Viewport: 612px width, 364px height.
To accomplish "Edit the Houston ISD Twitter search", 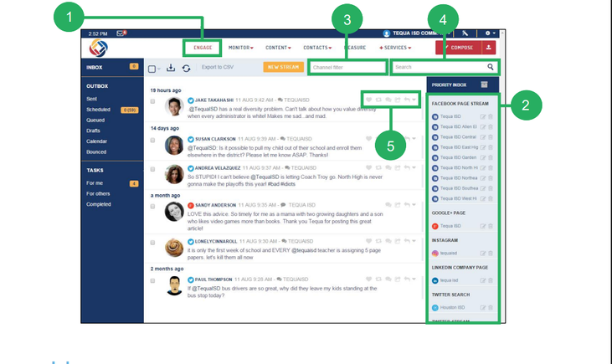I will click(x=483, y=308).
